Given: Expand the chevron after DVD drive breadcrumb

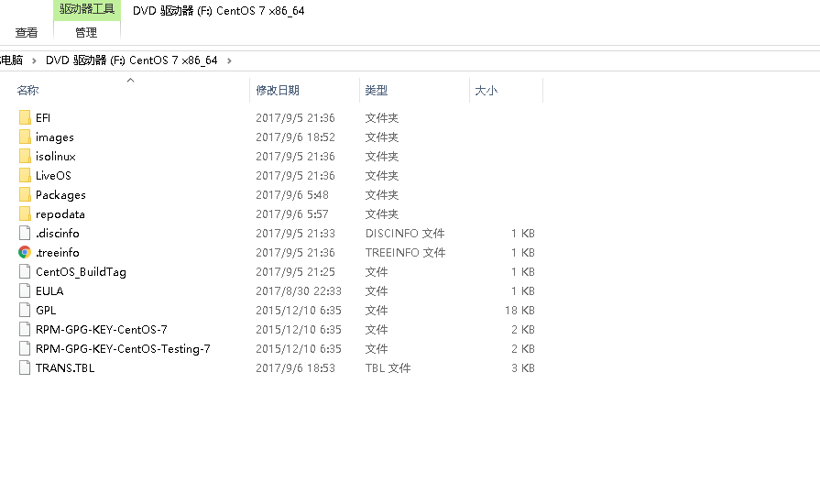Looking at the screenshot, I should tap(229, 60).
